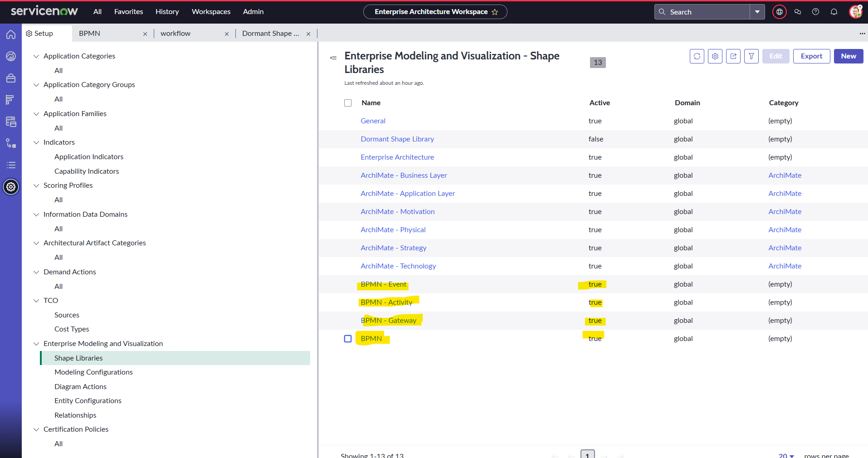
Task: Collapse the Scoring Profiles section
Action: pyautogui.click(x=36, y=185)
